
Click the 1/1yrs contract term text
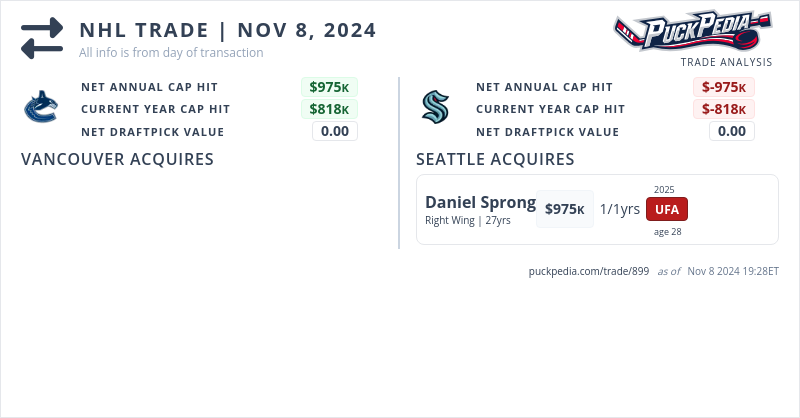620,209
